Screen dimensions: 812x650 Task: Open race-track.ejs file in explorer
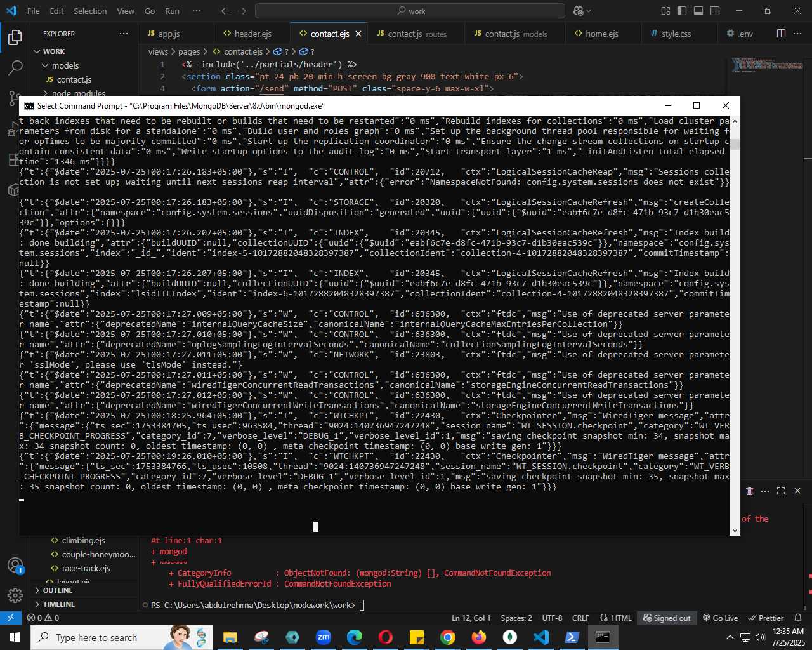click(84, 569)
